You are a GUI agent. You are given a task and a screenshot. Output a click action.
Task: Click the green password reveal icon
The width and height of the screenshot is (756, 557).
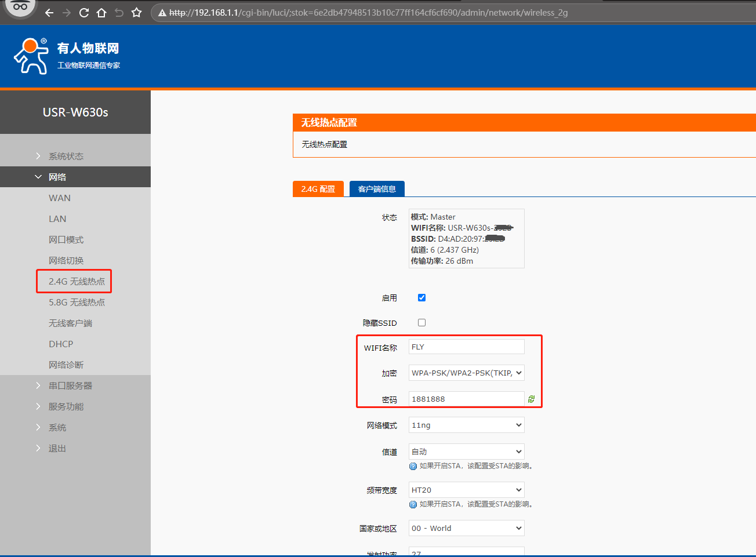point(531,399)
